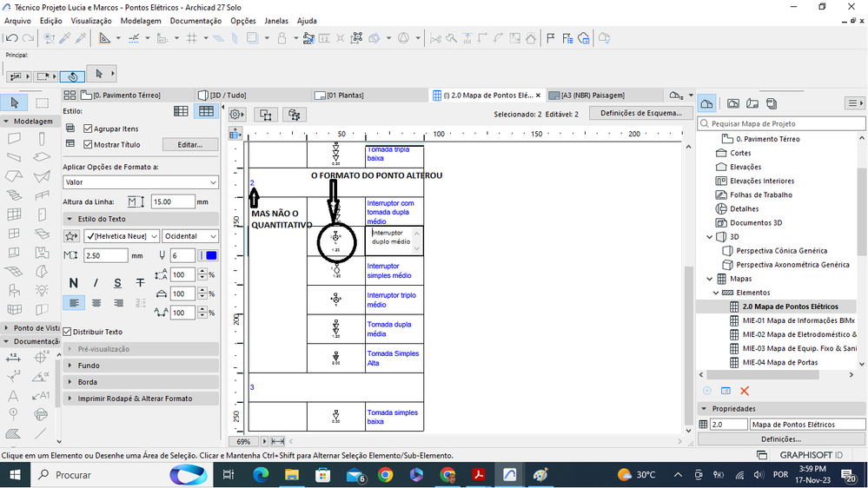Open the Opções menu
Image resolution: width=868 pixels, height=488 pixels.
coord(243,21)
